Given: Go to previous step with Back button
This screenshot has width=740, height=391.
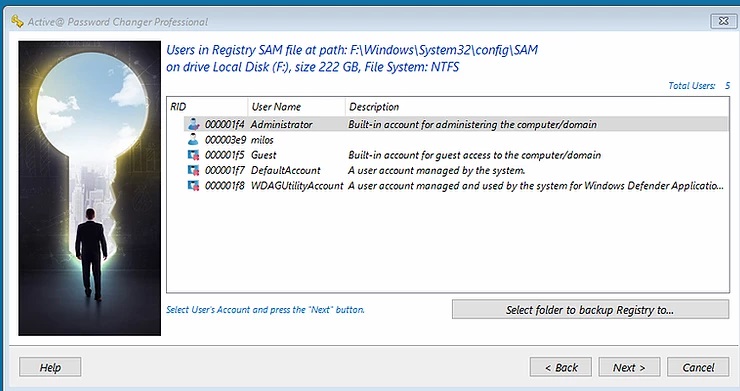Looking at the screenshot, I should (x=561, y=367).
